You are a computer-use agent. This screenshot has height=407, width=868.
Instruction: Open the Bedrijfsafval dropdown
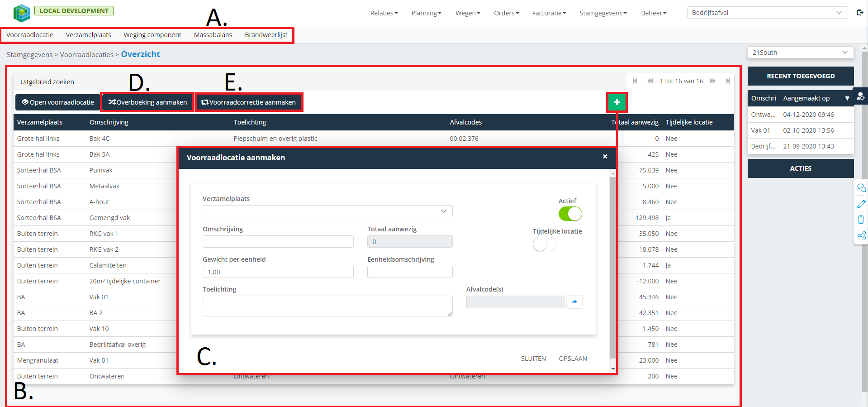click(767, 13)
